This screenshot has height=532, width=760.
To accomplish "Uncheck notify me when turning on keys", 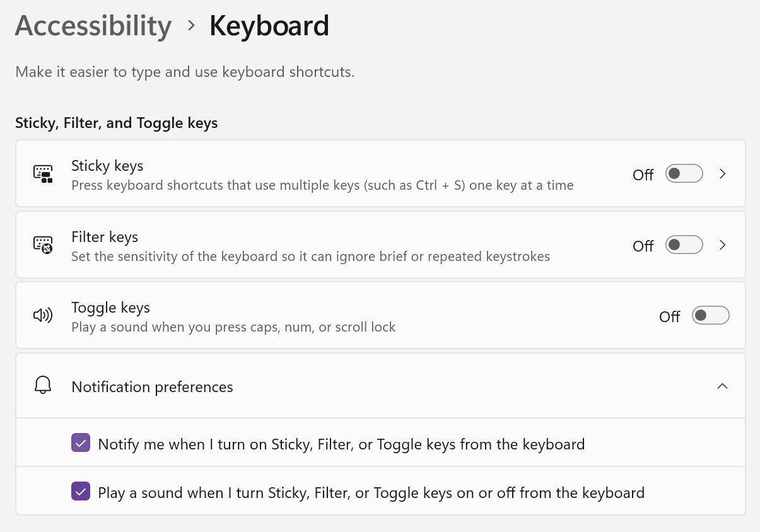I will 81,443.
